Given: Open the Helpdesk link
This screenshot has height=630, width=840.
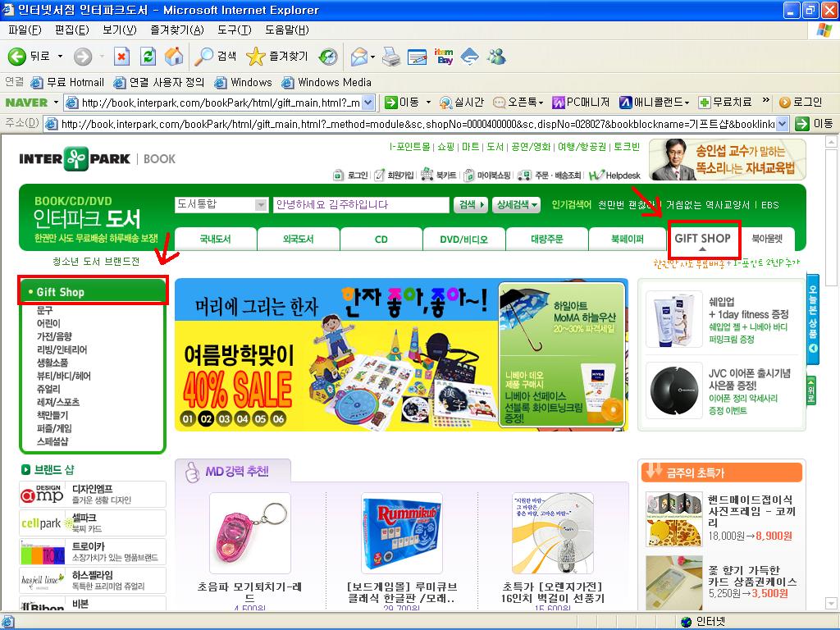Looking at the screenshot, I should [614, 175].
